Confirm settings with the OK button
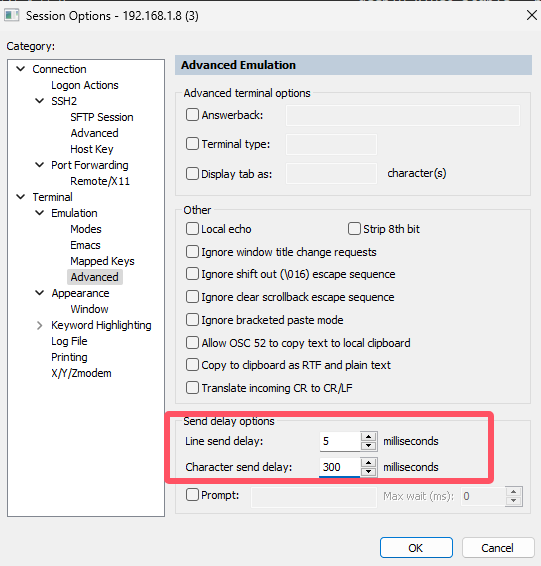The width and height of the screenshot is (541, 566). point(416,548)
